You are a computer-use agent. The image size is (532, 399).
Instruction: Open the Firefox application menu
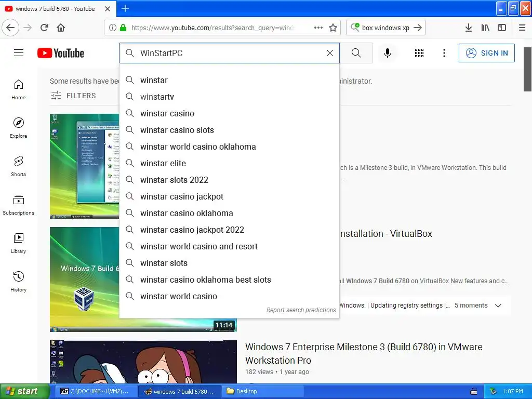coord(522,28)
